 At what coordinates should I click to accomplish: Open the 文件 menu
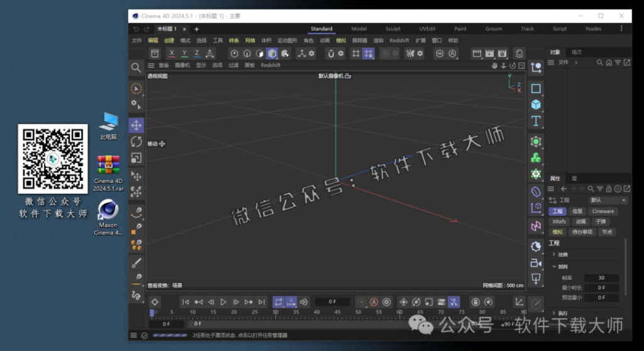[136, 41]
